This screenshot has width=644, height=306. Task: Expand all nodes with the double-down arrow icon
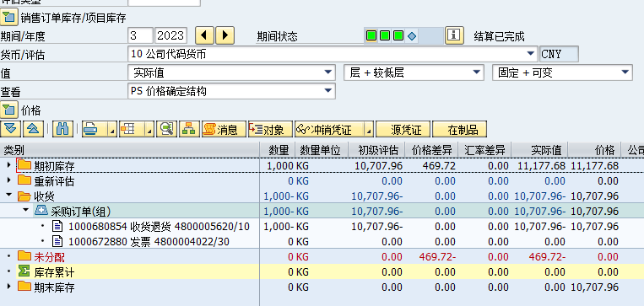11,129
